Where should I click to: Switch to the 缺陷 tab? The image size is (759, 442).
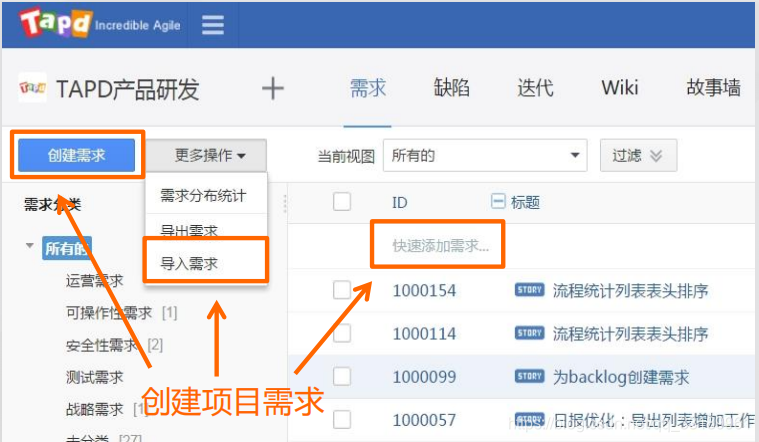click(x=451, y=88)
